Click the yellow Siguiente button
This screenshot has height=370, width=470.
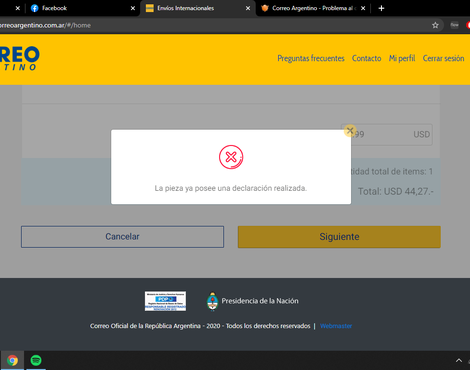[339, 237]
